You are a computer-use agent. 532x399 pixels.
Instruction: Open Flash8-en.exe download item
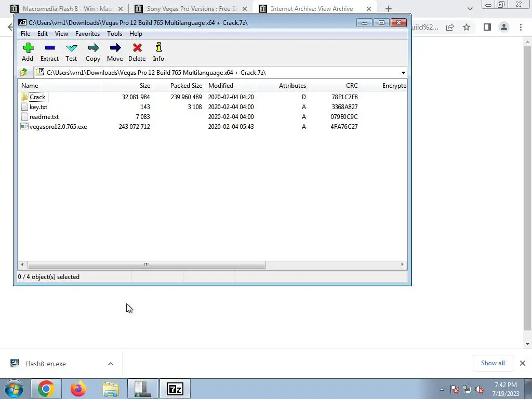point(46,364)
